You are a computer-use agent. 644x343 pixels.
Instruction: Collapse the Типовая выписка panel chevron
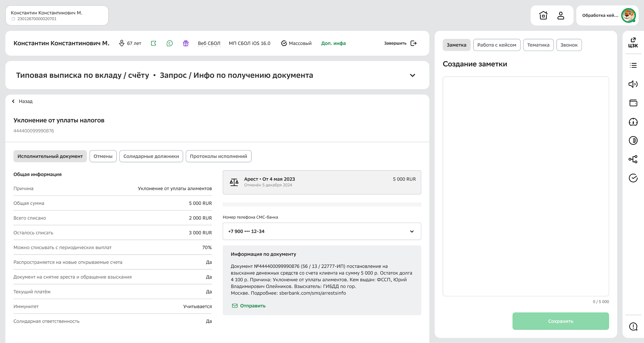[413, 75]
